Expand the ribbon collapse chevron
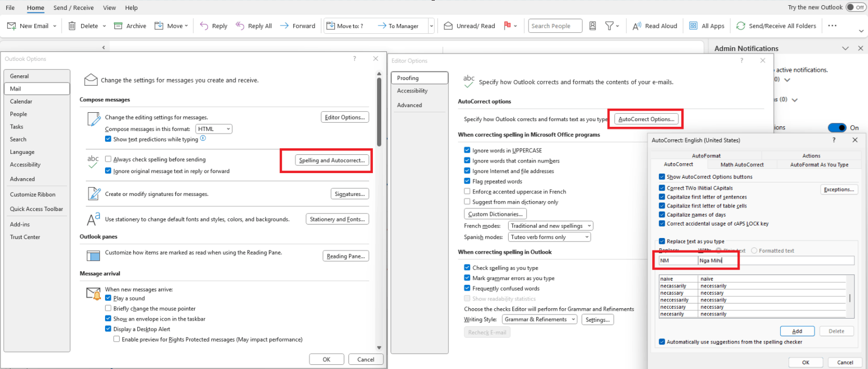Image resolution: width=868 pixels, height=369 pixels. pyautogui.click(x=861, y=31)
